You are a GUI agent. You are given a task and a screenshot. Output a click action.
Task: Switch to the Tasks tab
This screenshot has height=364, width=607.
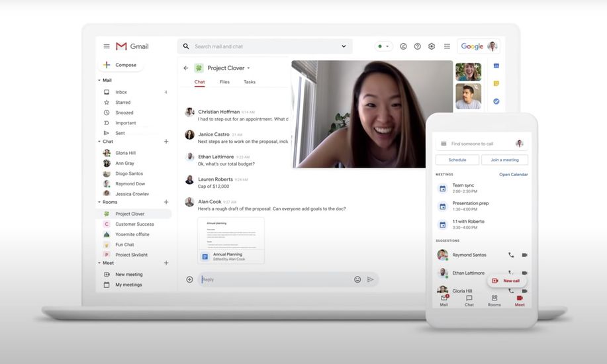click(x=250, y=82)
